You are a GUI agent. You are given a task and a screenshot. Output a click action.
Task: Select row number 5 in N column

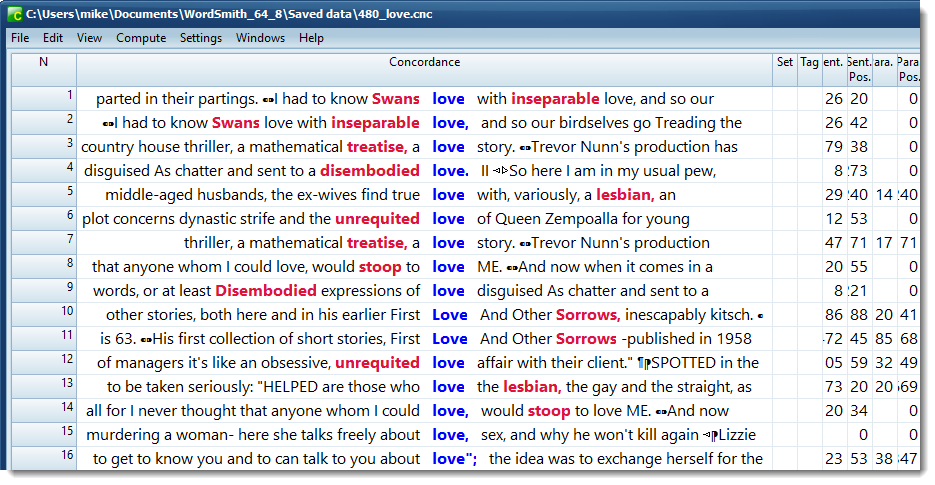(44, 194)
